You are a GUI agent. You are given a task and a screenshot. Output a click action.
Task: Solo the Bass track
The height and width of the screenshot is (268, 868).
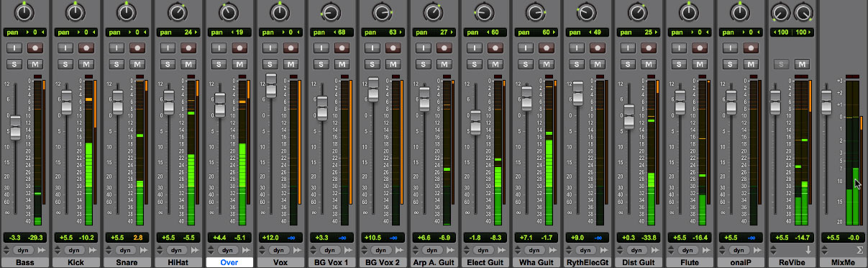[14, 63]
